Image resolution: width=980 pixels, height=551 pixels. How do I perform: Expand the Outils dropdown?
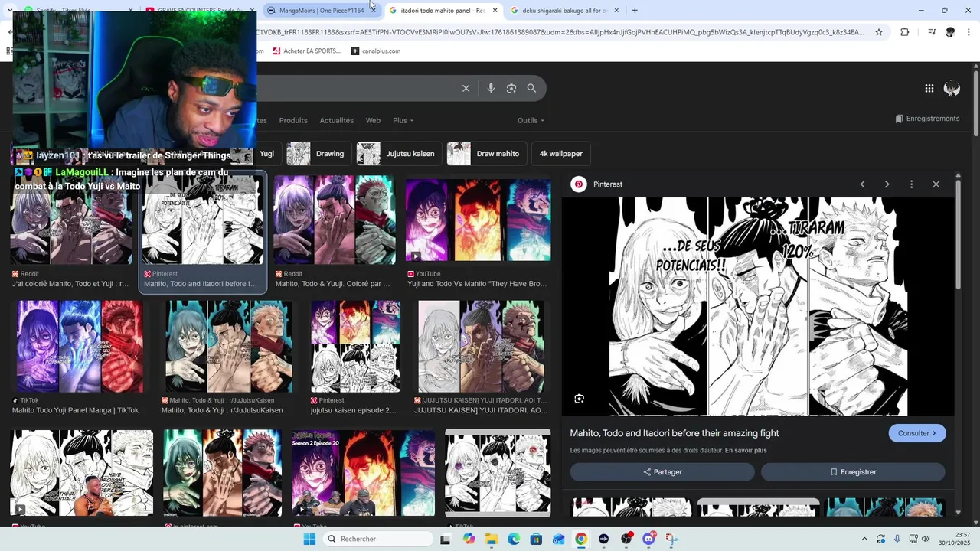531,120
